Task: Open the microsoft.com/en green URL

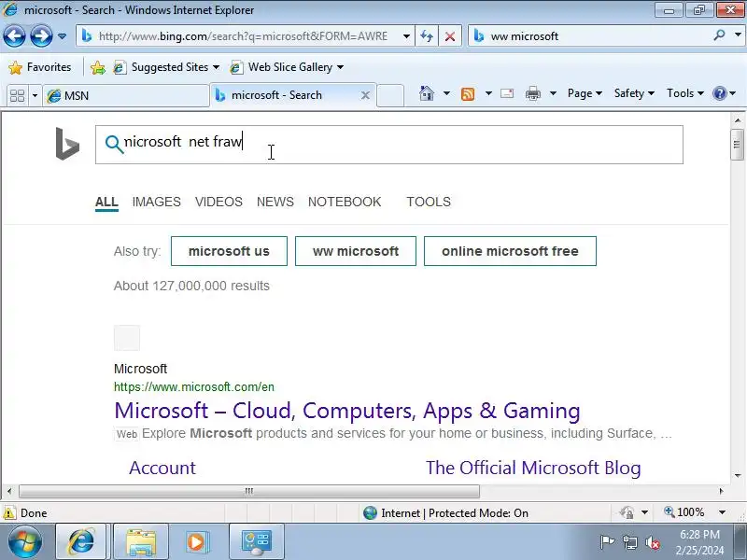Action: click(x=194, y=386)
